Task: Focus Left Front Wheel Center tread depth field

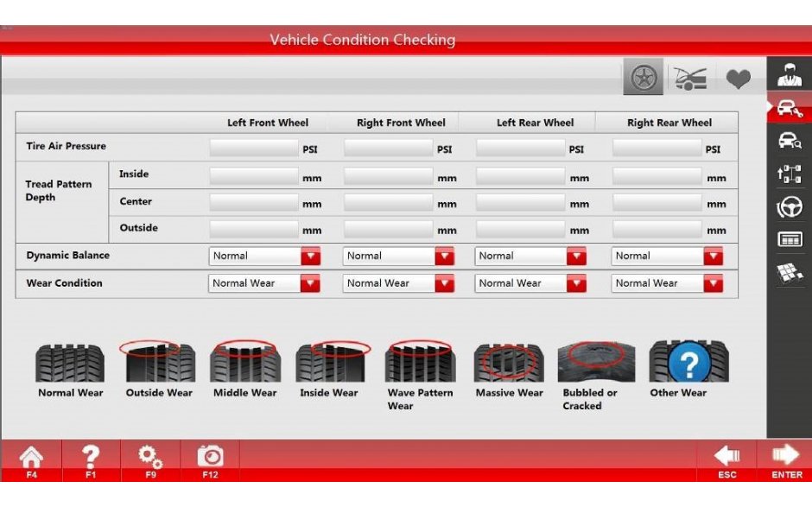Action: 254,202
